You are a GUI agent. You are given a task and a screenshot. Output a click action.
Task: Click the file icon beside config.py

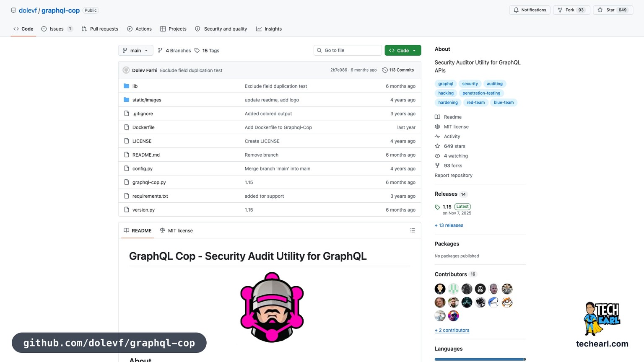(x=127, y=168)
